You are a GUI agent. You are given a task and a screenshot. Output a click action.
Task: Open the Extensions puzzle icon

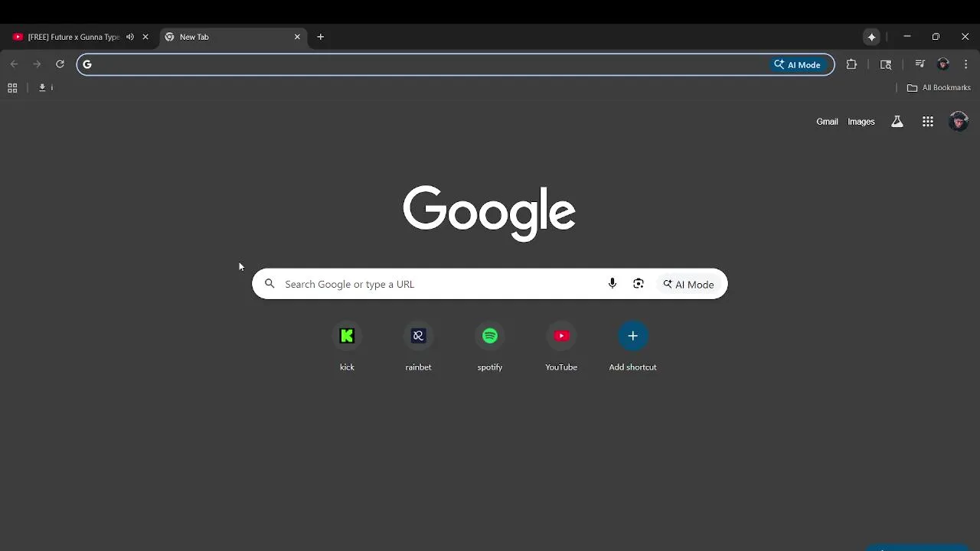851,64
